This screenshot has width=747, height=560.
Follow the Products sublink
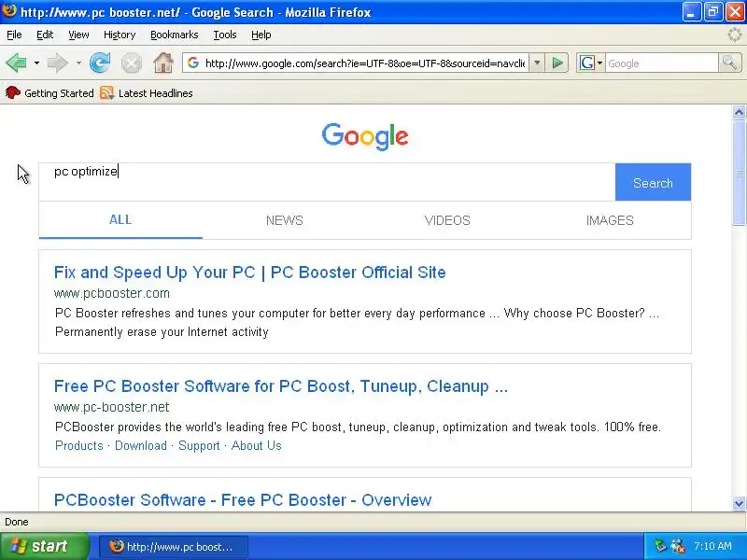pos(79,446)
